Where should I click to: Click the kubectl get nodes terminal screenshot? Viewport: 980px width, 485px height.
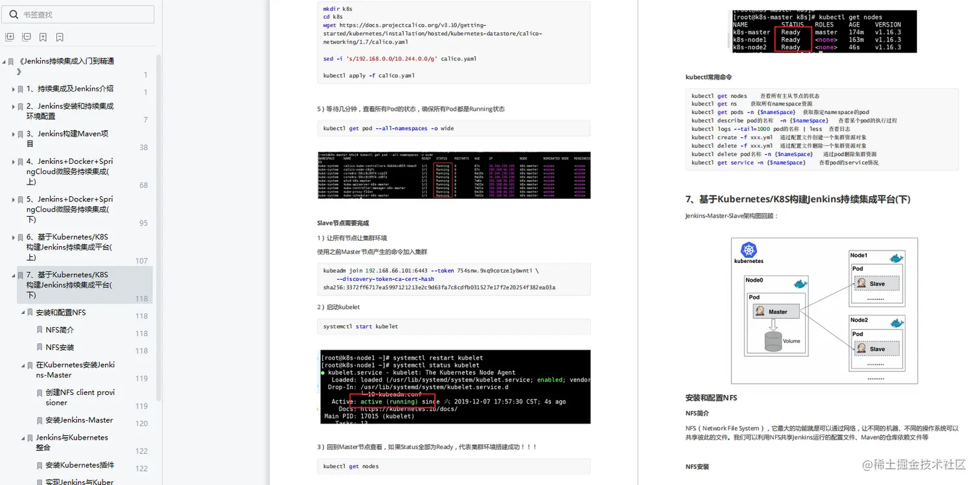point(824,31)
